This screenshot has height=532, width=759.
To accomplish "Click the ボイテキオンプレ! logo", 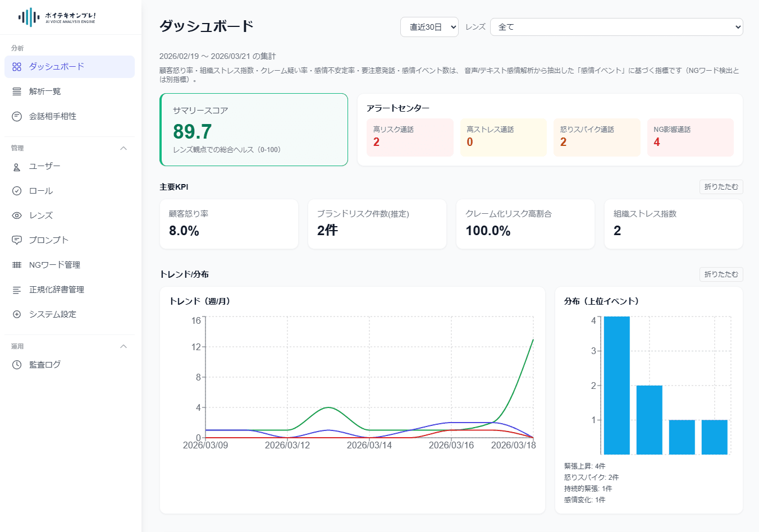I will [58, 16].
